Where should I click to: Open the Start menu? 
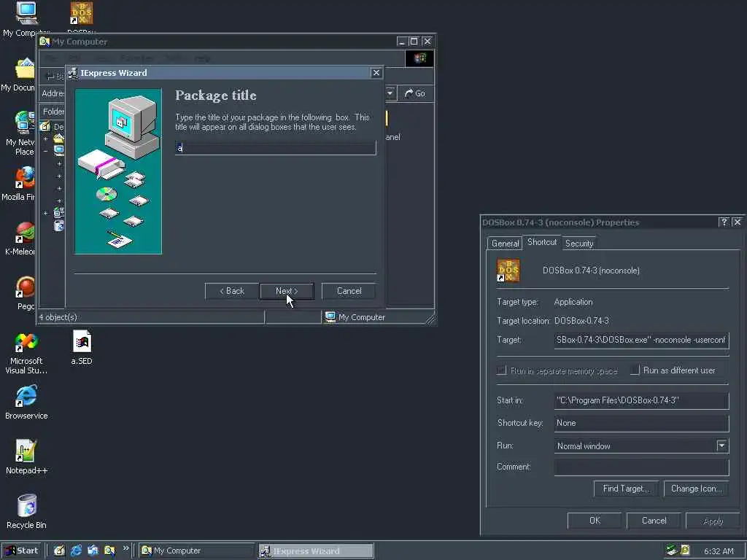click(22, 551)
